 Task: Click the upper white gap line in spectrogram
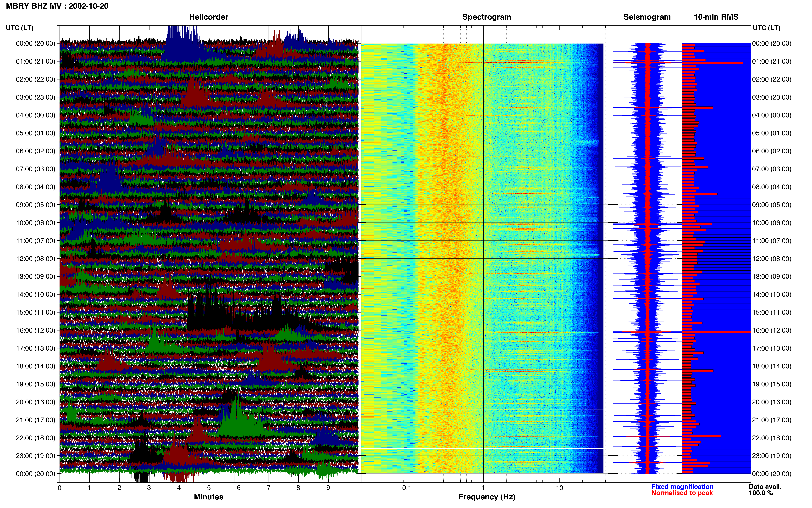point(482,409)
